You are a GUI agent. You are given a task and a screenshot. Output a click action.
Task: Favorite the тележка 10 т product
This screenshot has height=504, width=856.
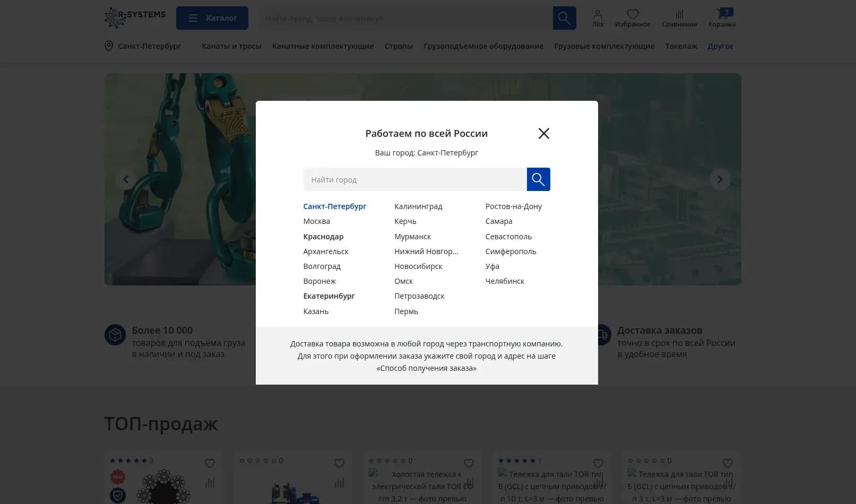click(599, 463)
